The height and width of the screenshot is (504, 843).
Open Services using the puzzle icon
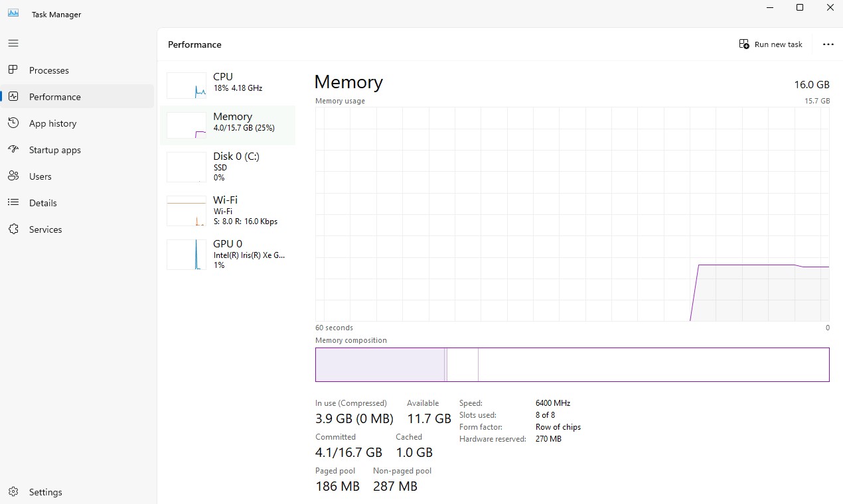pyautogui.click(x=13, y=229)
